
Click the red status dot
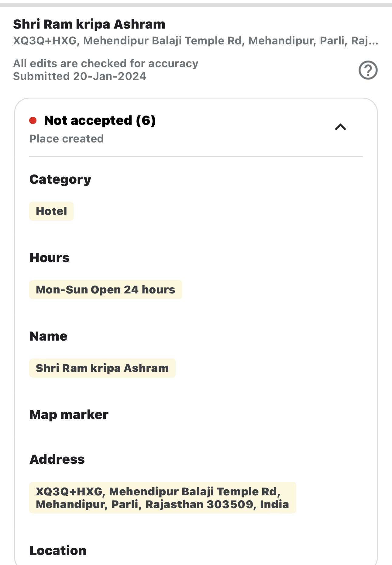pos(33,121)
